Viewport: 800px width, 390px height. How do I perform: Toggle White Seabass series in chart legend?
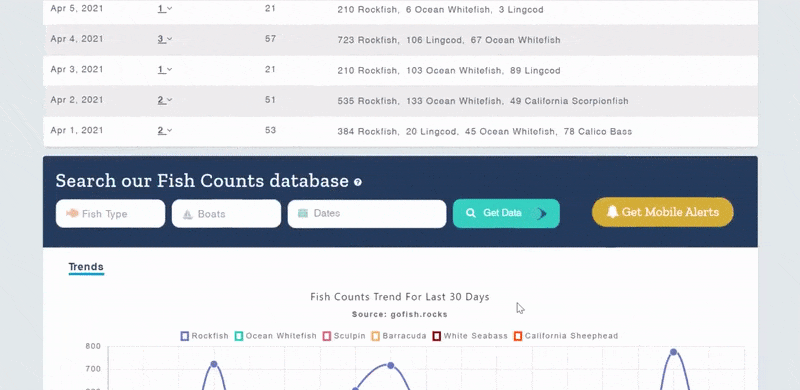(x=470, y=336)
